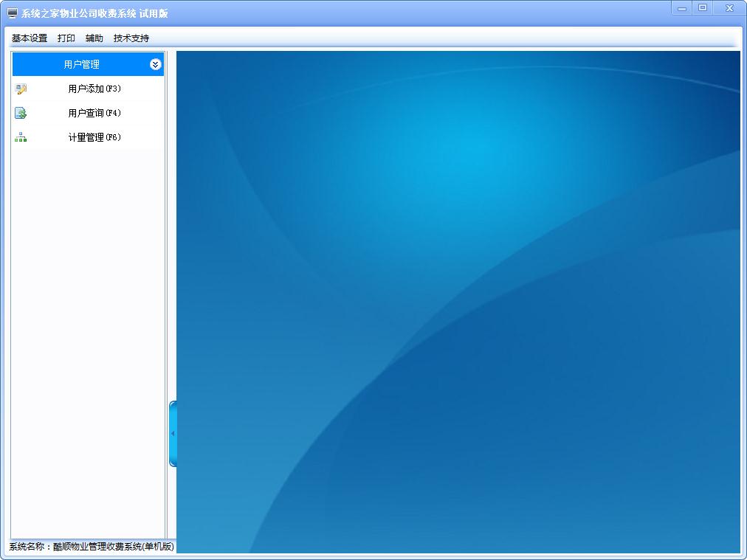
Task: Click the application icon in the title bar
Action: [13, 13]
